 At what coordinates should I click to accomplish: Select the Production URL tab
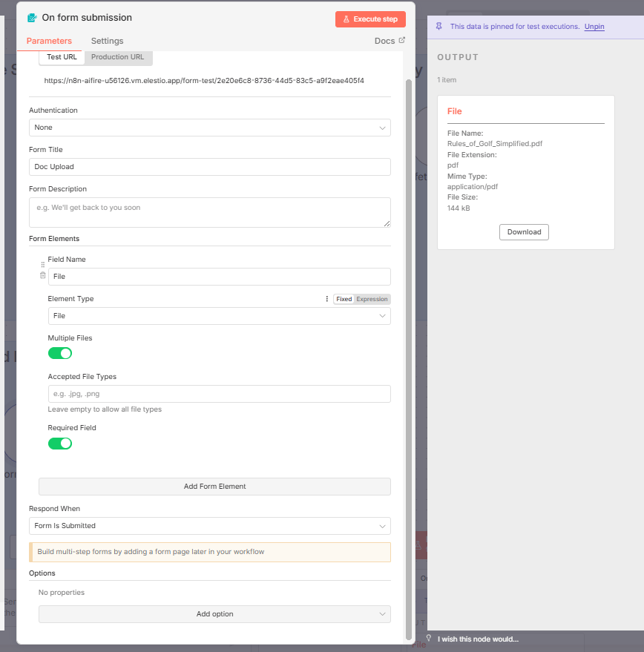[x=118, y=57]
